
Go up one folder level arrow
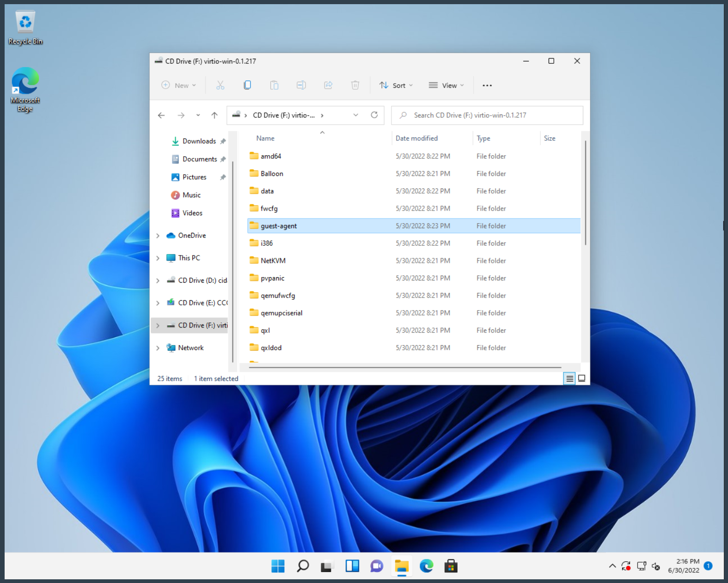(x=214, y=115)
